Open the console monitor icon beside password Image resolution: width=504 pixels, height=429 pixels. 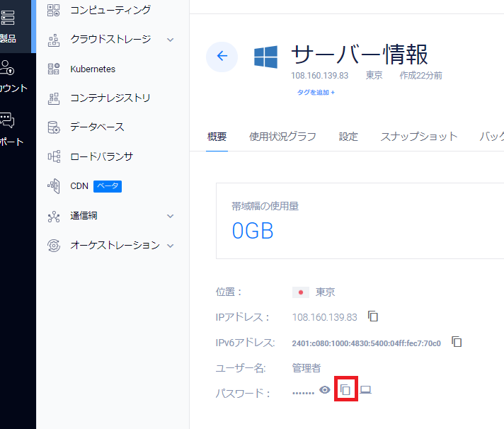point(365,389)
